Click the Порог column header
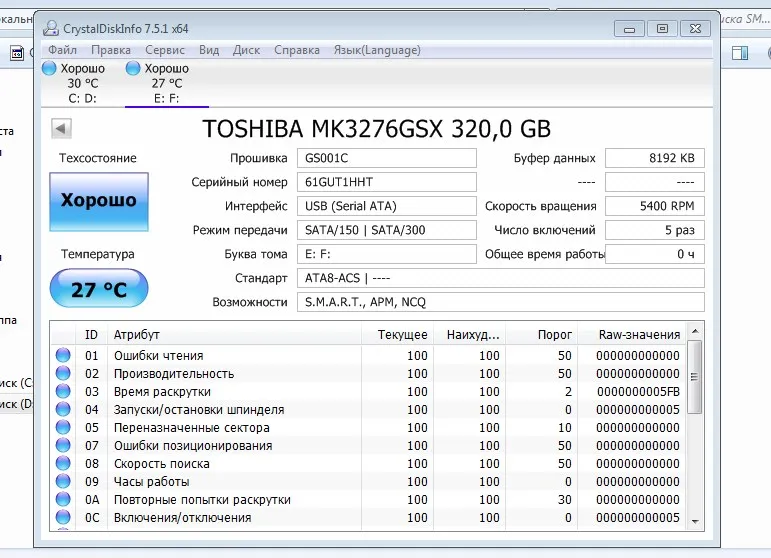The height and width of the screenshot is (558, 771). coord(541,335)
